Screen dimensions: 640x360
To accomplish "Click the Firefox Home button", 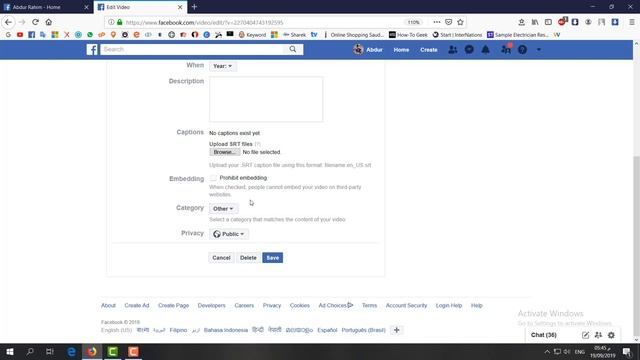I will [x=49, y=22].
